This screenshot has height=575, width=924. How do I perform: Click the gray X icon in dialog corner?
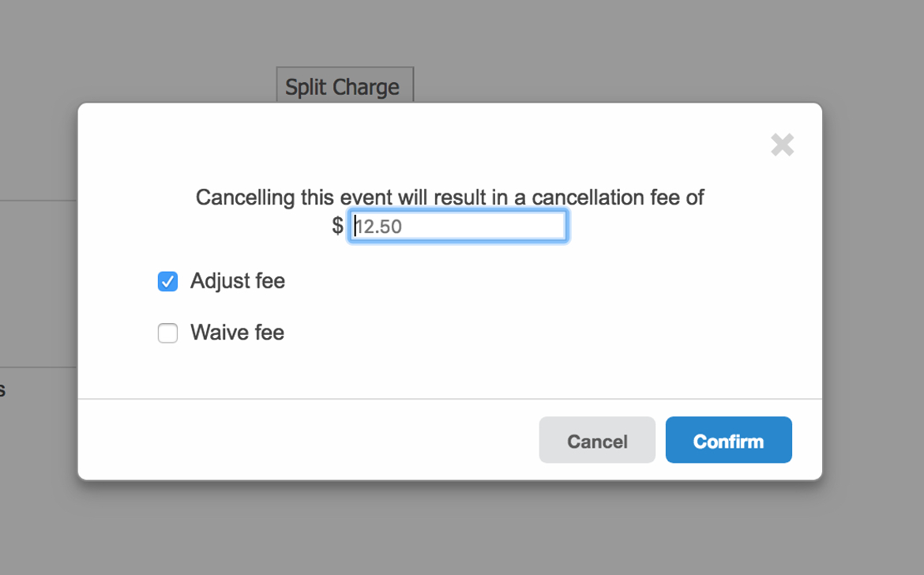tap(782, 145)
